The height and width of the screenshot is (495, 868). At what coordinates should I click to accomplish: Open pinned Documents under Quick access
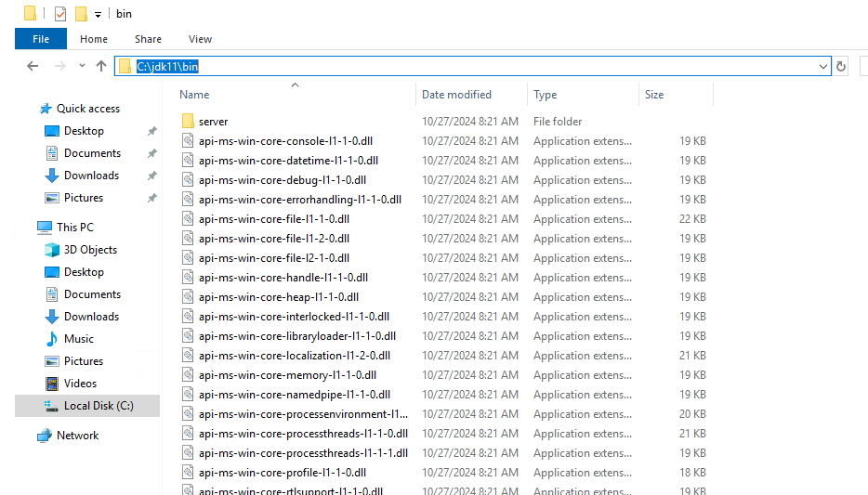coord(92,153)
